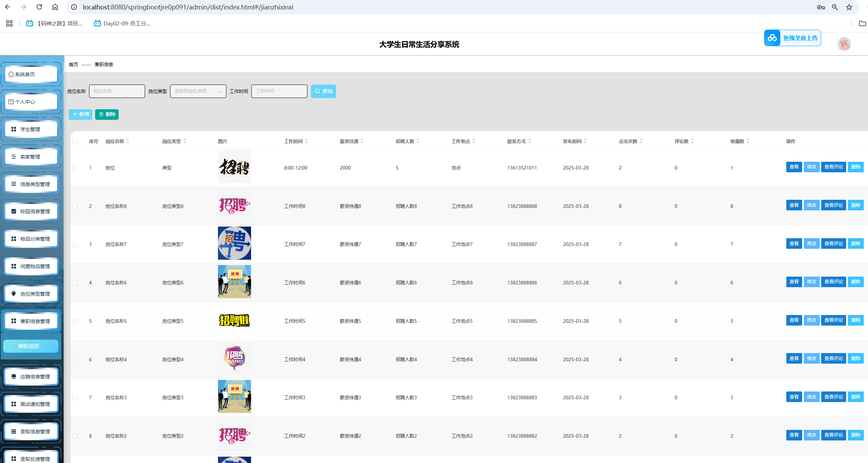Click the 新增 add button
Screen dimensions: 868x463
80,115
